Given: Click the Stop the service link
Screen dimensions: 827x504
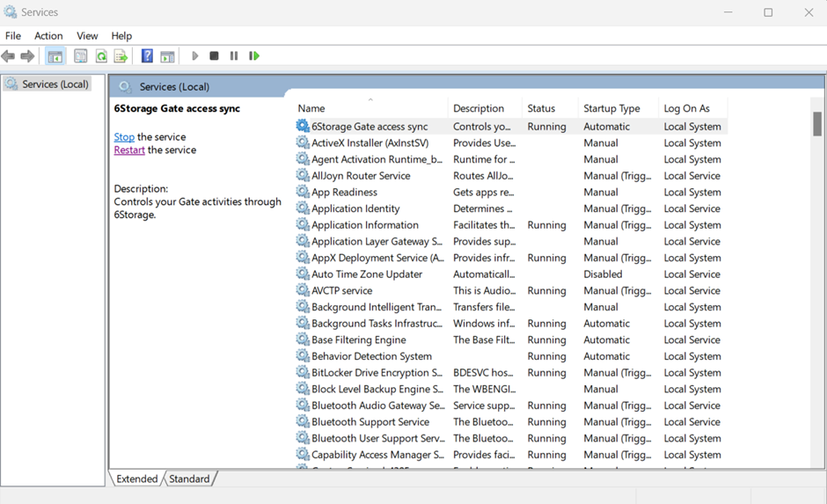Looking at the screenshot, I should 124,137.
